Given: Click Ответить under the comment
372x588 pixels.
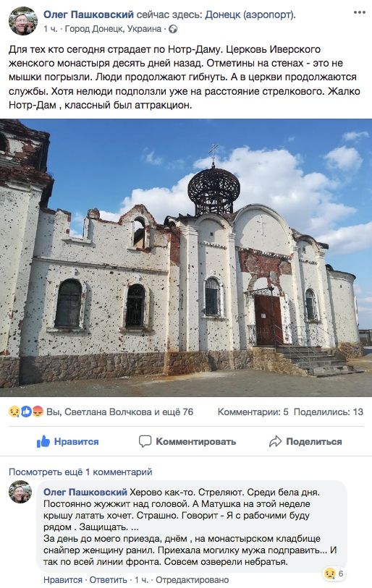Looking at the screenshot, I should [108, 580].
